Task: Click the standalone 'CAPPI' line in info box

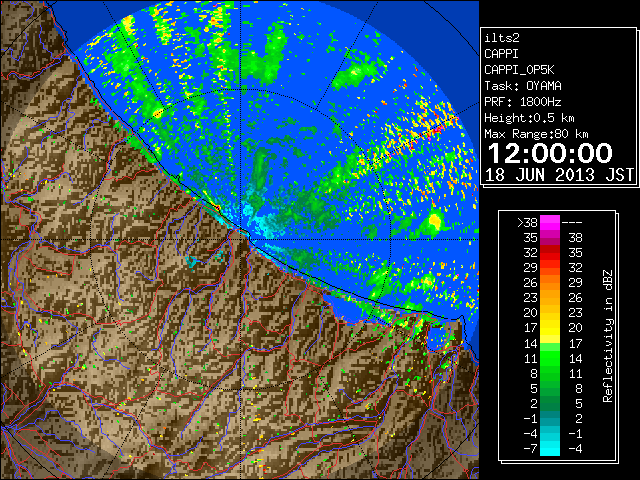Action: [x=502, y=54]
